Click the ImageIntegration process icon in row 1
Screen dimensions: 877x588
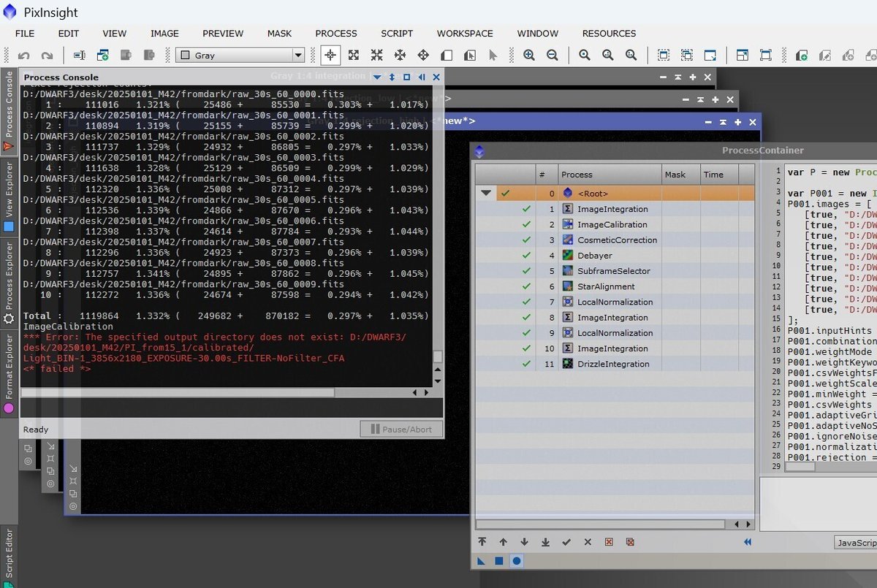pos(568,209)
